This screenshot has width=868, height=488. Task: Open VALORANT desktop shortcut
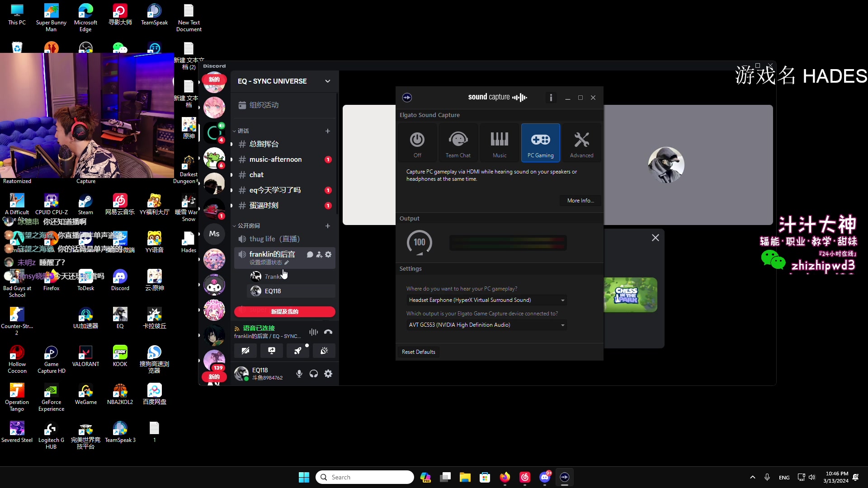tap(85, 356)
